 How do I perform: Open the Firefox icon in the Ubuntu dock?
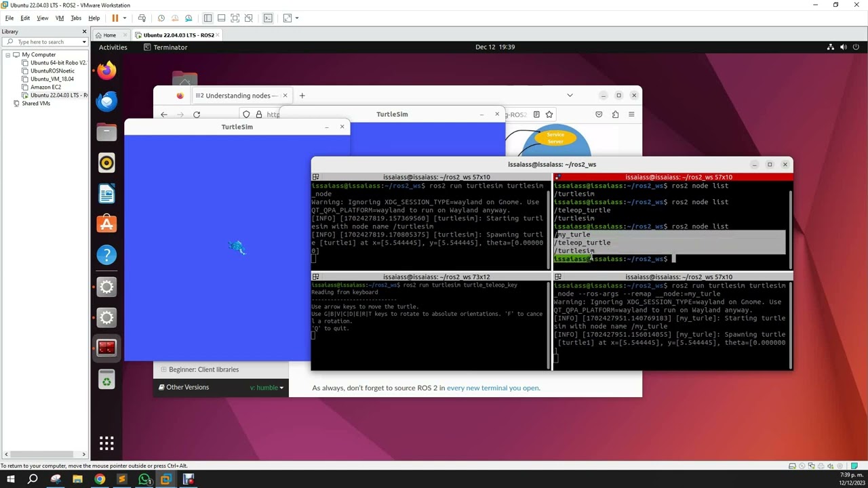(x=106, y=70)
